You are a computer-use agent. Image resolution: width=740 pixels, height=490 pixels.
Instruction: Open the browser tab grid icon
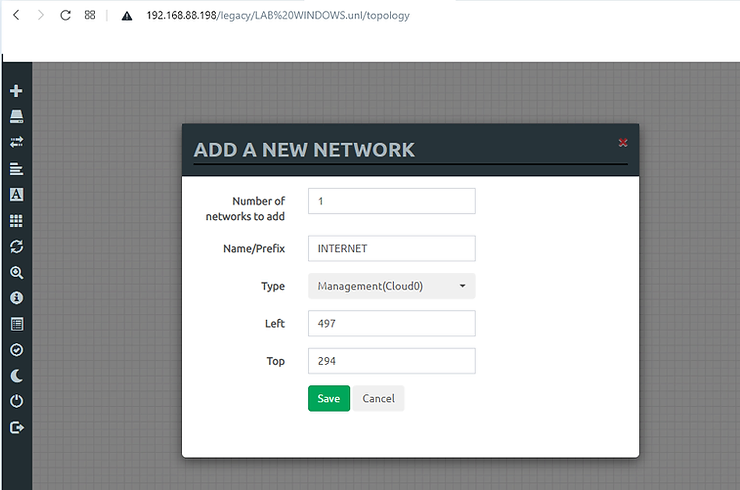point(90,15)
